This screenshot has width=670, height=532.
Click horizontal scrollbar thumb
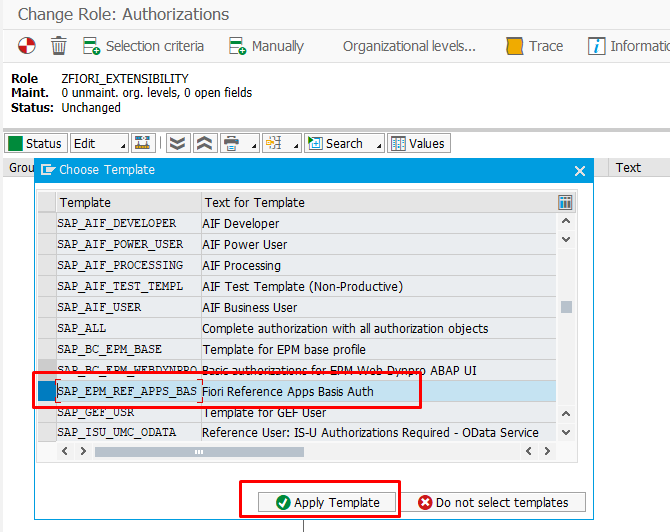pos(199,452)
